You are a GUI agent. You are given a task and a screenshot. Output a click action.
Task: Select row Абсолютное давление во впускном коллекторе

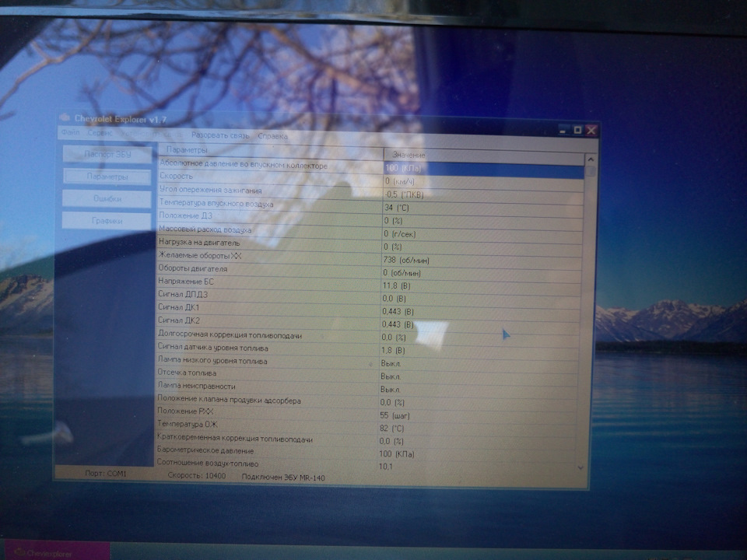pyautogui.click(x=370, y=166)
